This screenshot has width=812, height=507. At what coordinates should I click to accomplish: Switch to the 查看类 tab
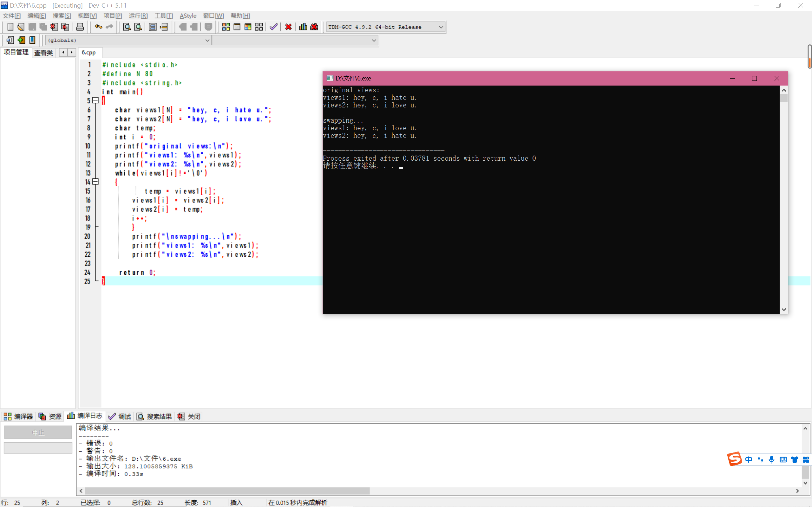coord(44,53)
